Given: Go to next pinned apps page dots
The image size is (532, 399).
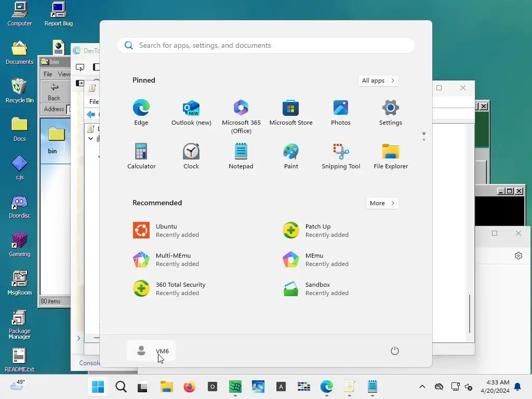Looking at the screenshot, I should [424, 137].
